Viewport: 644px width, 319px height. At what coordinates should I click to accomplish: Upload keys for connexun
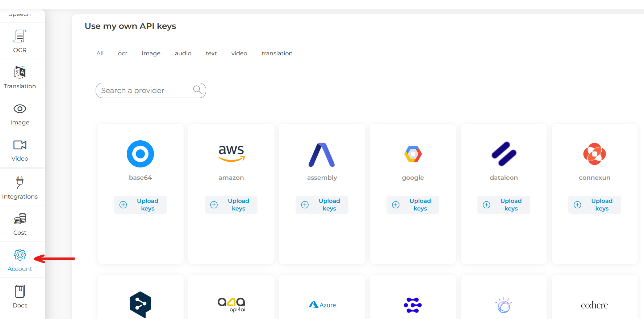pos(595,205)
